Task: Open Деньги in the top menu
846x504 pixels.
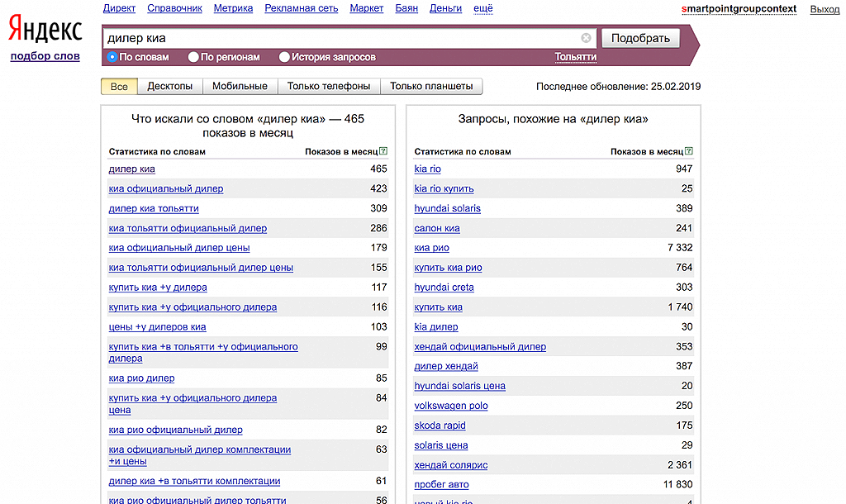Action: point(445,8)
